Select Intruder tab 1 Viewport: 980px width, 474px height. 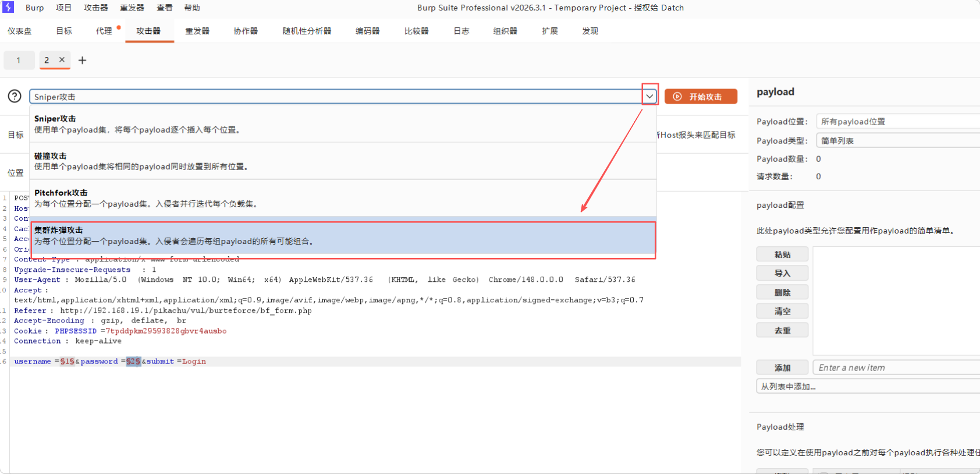19,60
